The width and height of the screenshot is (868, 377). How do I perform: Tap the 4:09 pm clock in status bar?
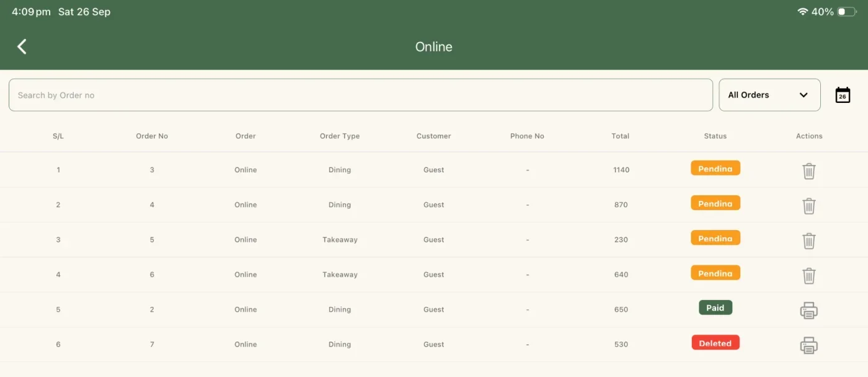(x=31, y=12)
